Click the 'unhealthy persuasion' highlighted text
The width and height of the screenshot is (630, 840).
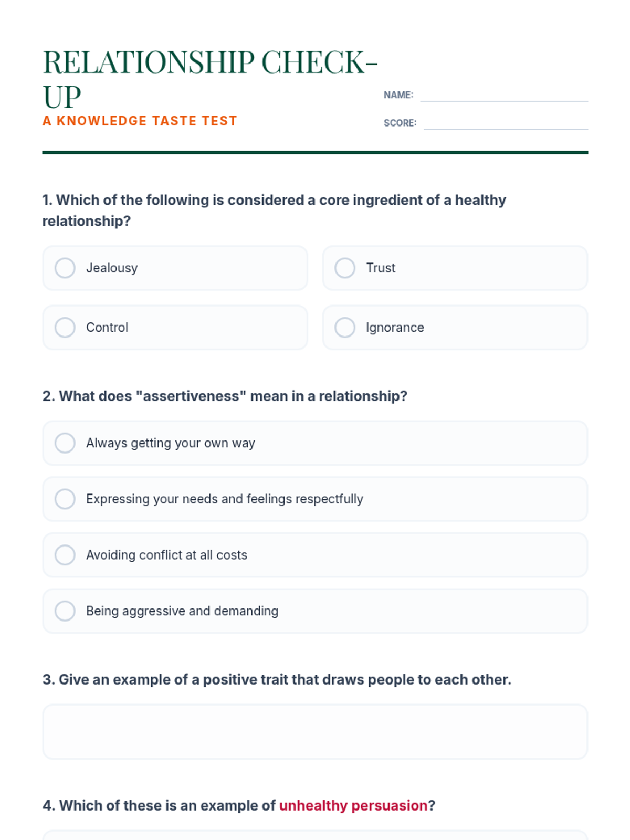[353, 805]
